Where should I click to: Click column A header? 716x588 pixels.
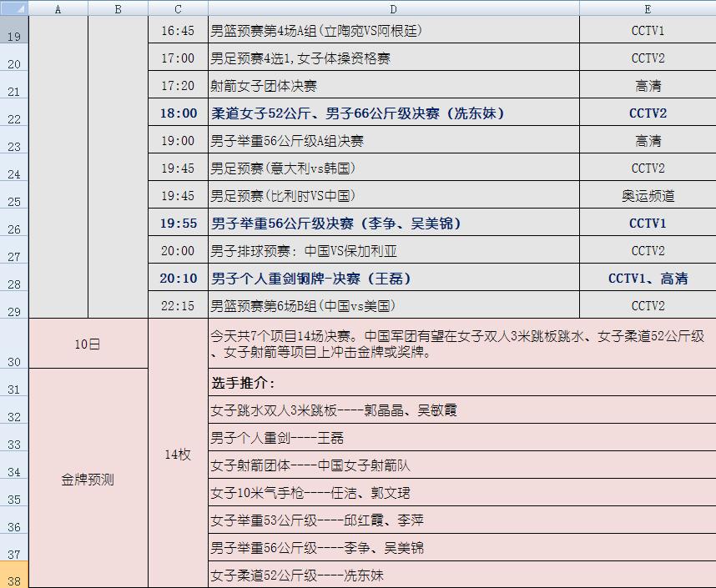(x=58, y=8)
